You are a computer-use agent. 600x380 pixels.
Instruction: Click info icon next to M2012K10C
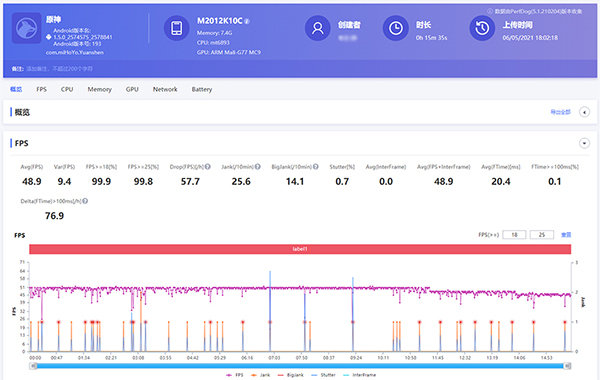click(x=247, y=21)
